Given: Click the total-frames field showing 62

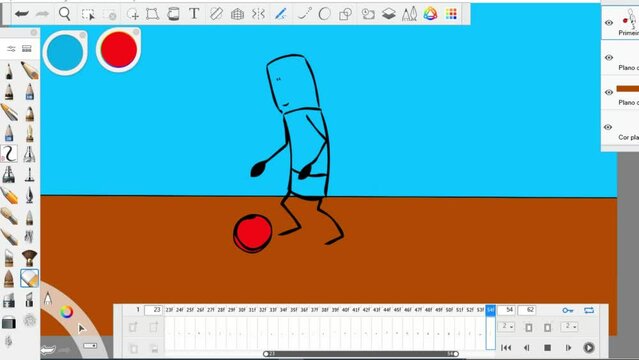Looking at the screenshot, I should coord(527,310).
